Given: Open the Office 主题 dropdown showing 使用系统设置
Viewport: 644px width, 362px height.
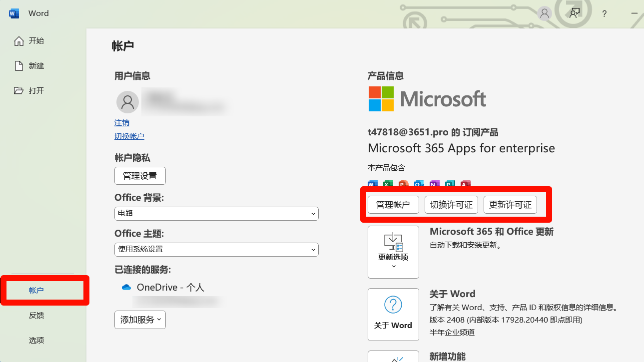Looking at the screenshot, I should (216, 249).
